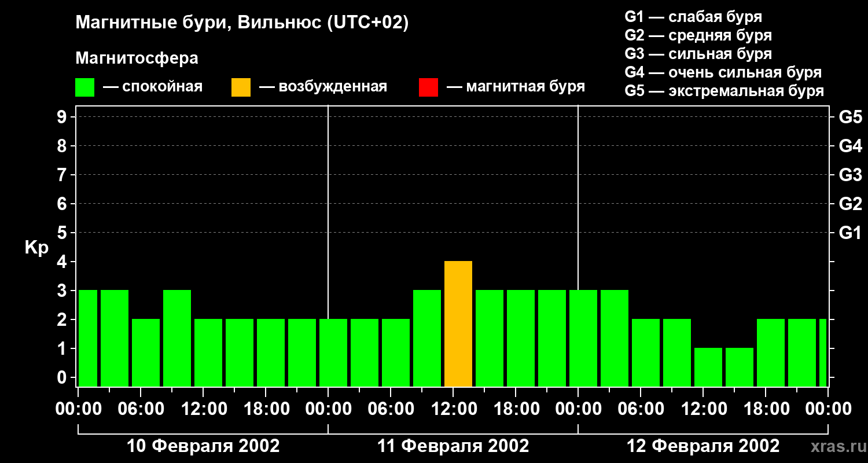Click the "G4 — очень сильная буря" legend line

click(723, 72)
